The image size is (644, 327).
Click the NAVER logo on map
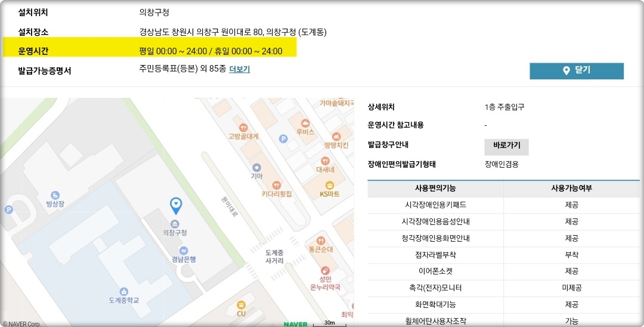[295, 324]
